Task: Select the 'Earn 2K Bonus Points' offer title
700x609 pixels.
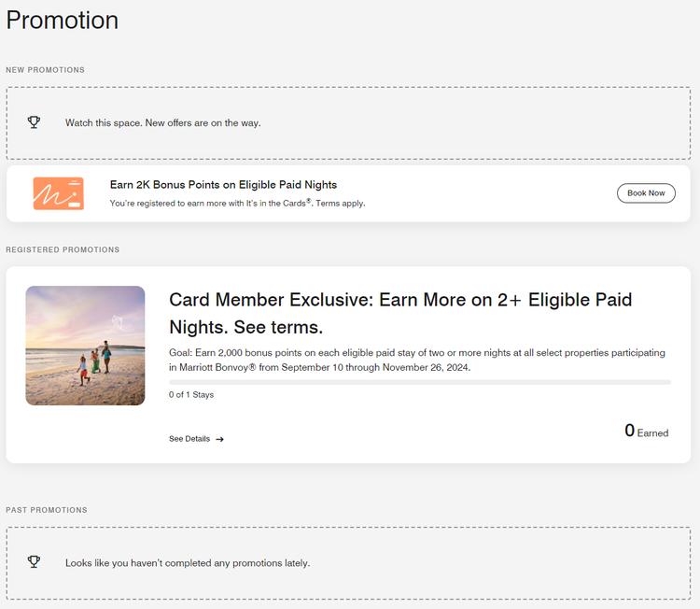Action: [223, 185]
